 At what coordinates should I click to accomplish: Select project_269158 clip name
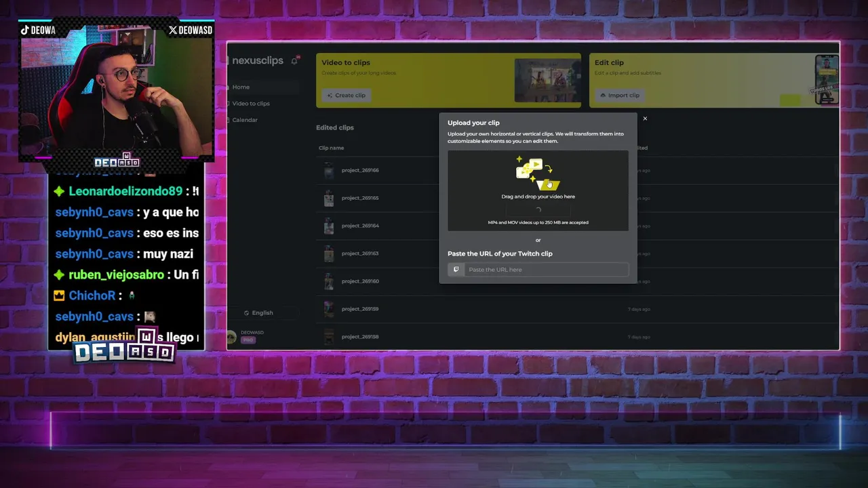[x=360, y=337]
